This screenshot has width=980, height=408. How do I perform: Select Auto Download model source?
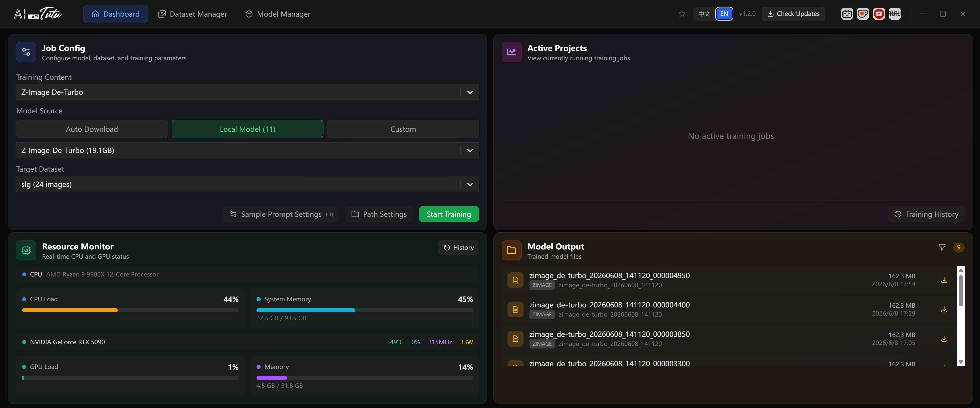92,129
